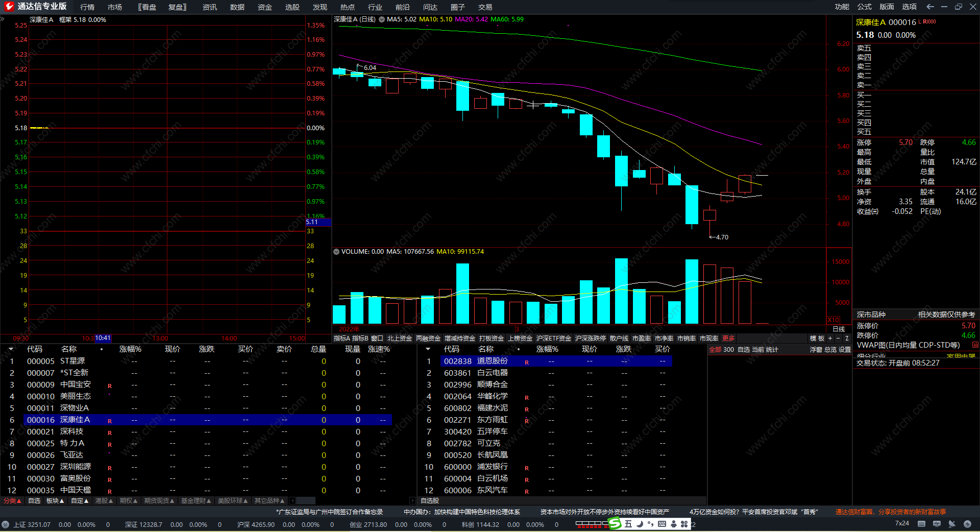Open the 选股 menu
The image size is (980, 532).
coord(292,7)
